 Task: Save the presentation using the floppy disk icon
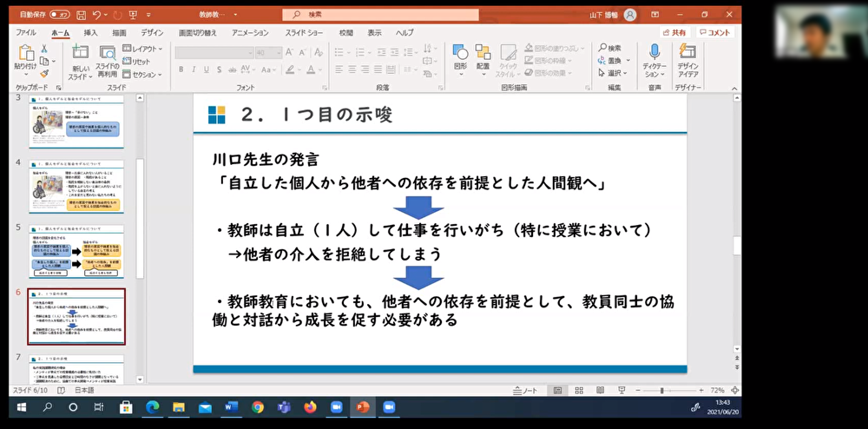point(81,15)
